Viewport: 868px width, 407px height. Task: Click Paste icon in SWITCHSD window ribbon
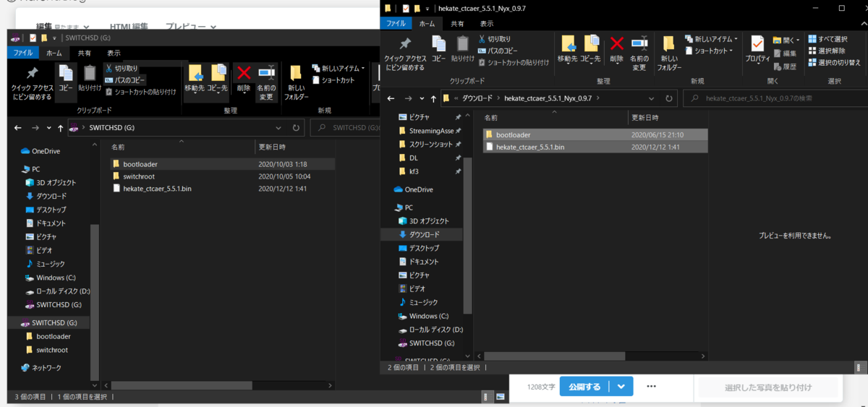point(90,78)
